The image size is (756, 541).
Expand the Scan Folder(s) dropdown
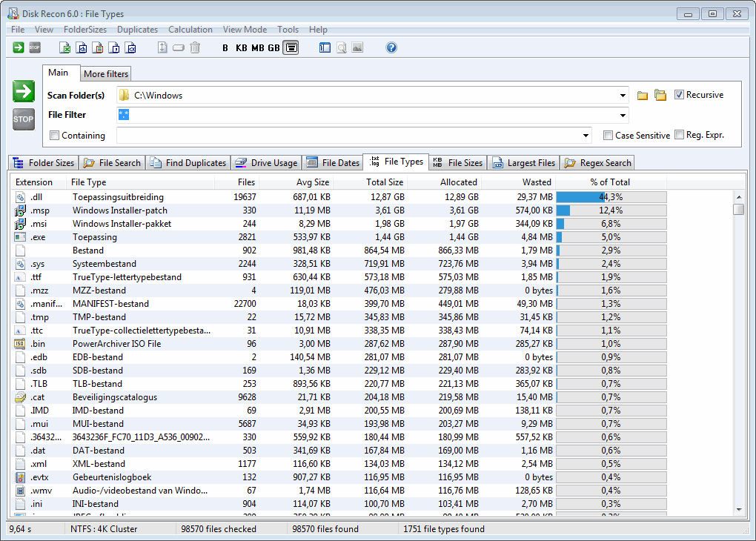[x=623, y=96]
